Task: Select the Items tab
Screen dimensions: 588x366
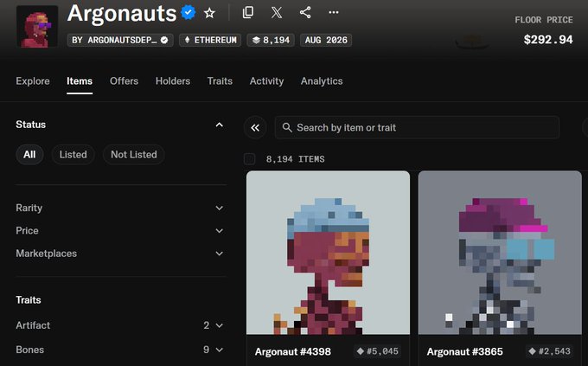Action: point(80,81)
